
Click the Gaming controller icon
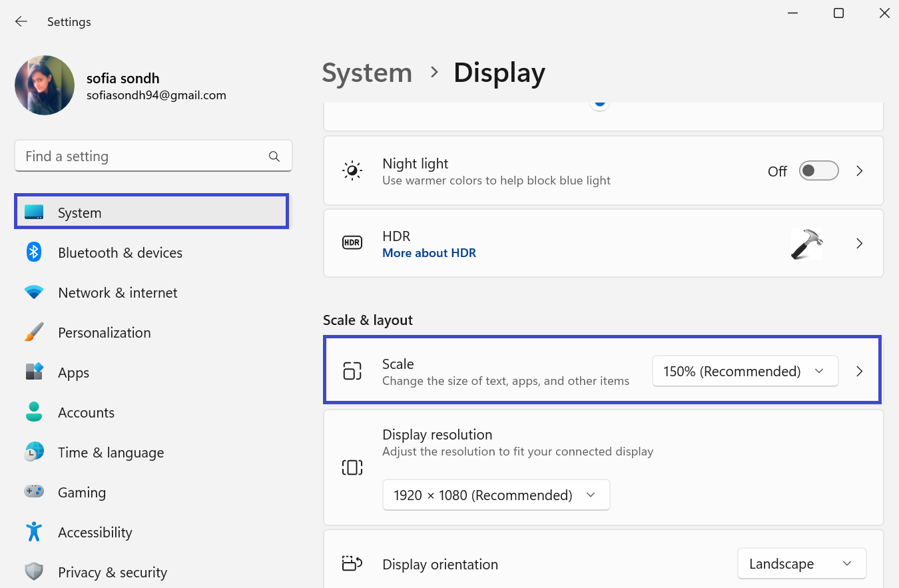[x=34, y=492]
